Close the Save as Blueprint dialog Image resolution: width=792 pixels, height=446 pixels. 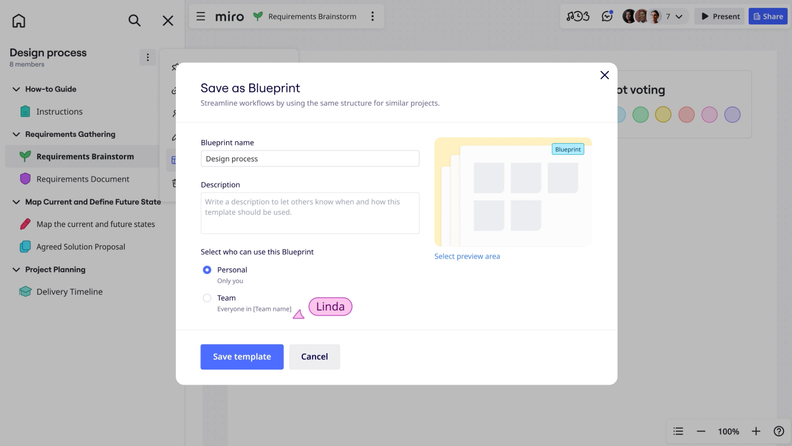click(x=604, y=75)
